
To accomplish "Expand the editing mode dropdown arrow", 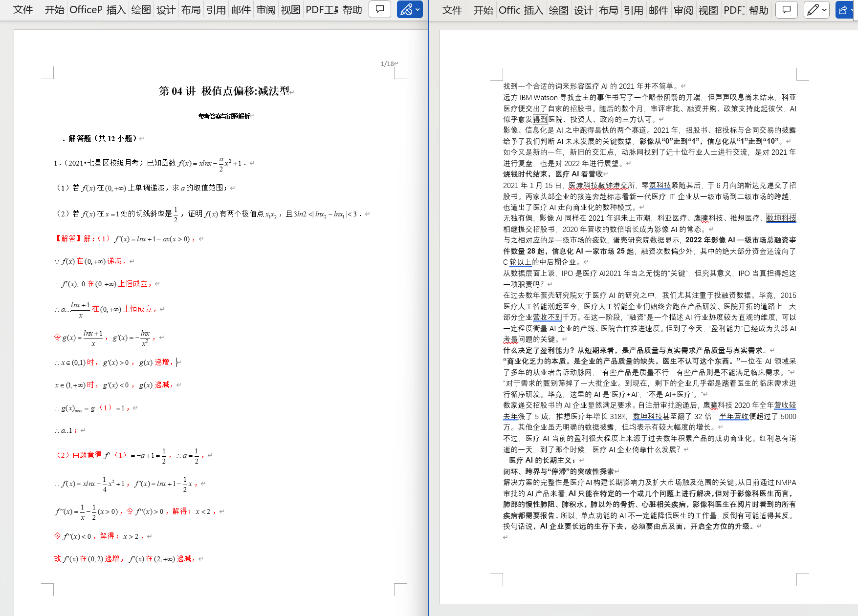I will point(418,9).
